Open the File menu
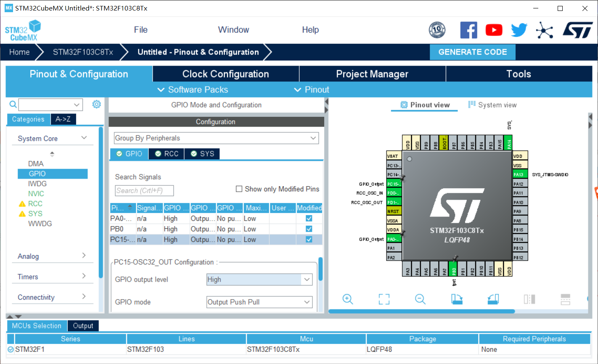This screenshot has width=598, height=364. [x=141, y=30]
